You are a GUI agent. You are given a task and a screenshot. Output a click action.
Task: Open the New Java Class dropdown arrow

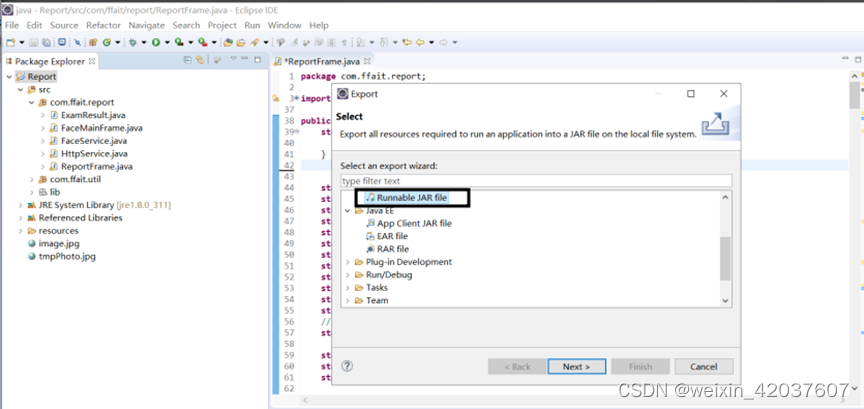click(117, 42)
